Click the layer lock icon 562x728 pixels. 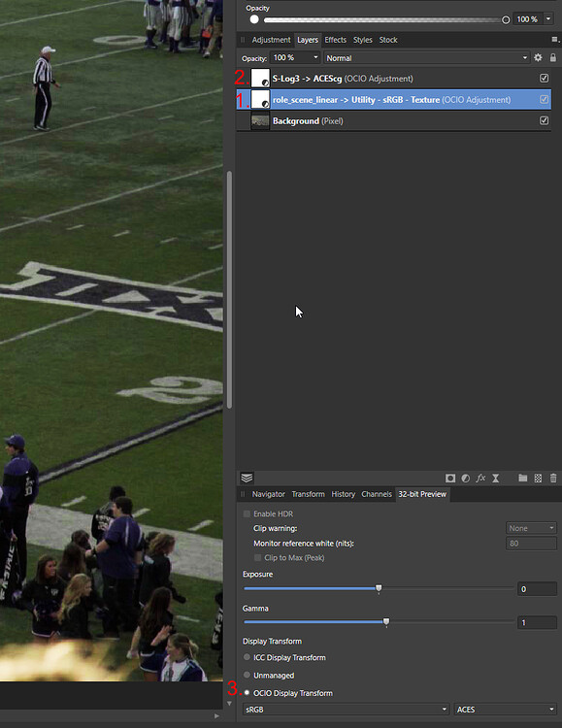552,57
